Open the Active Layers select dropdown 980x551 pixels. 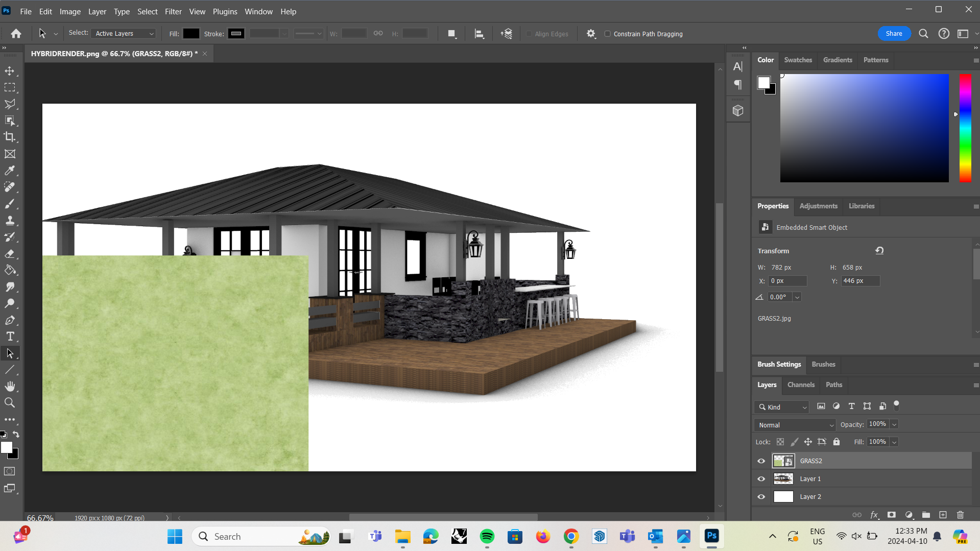click(x=124, y=33)
